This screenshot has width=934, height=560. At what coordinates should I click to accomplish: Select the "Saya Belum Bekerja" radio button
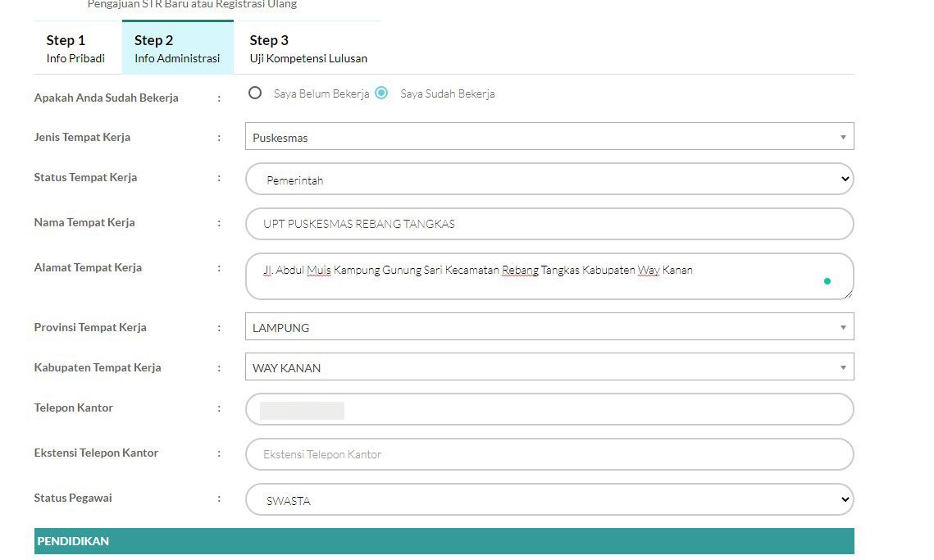tap(255, 93)
